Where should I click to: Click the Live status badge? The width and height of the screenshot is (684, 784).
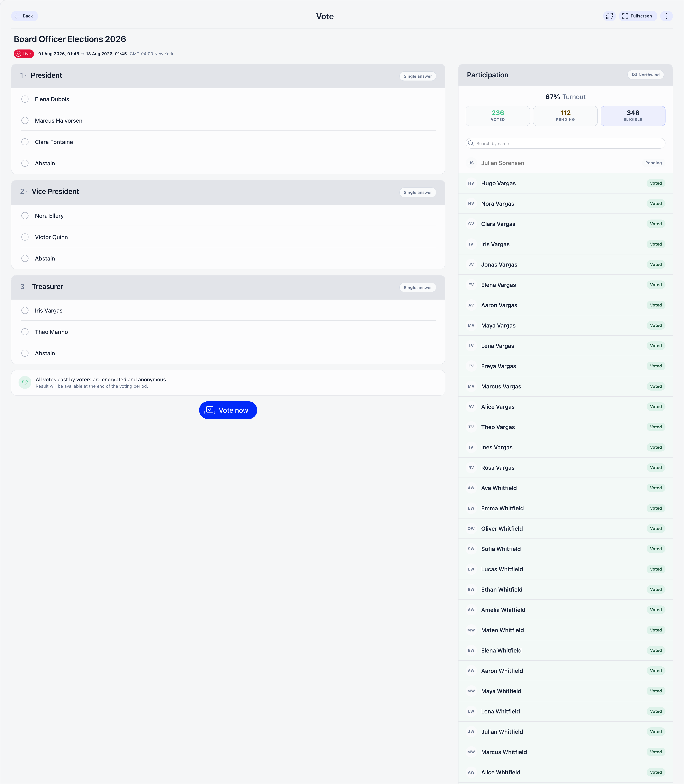coord(24,54)
